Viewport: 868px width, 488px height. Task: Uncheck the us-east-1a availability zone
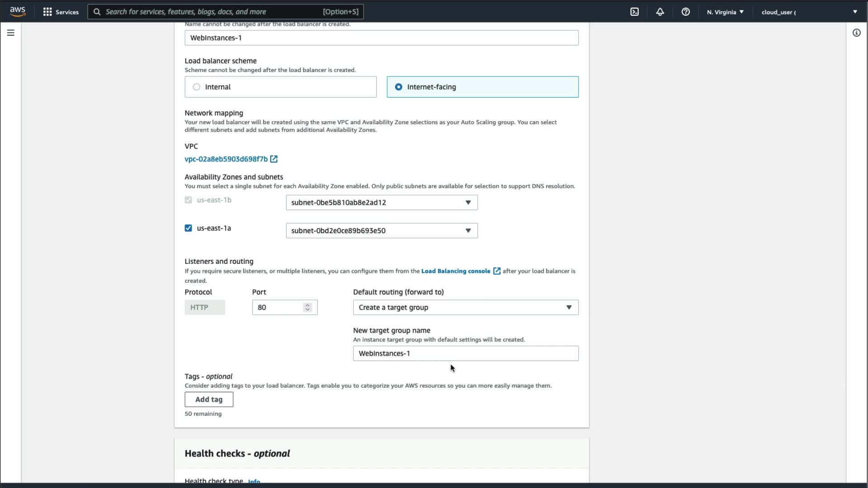click(x=189, y=228)
